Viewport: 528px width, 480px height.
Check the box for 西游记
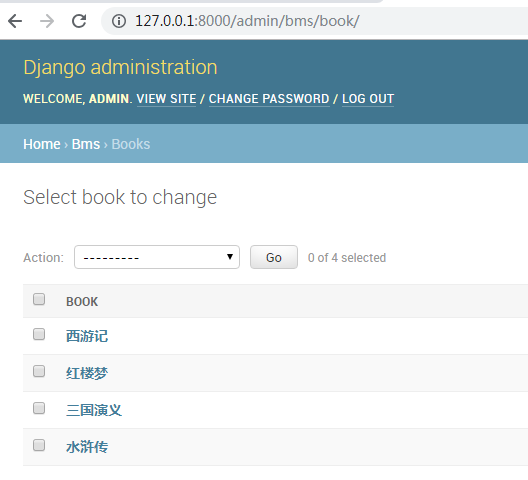click(39, 334)
